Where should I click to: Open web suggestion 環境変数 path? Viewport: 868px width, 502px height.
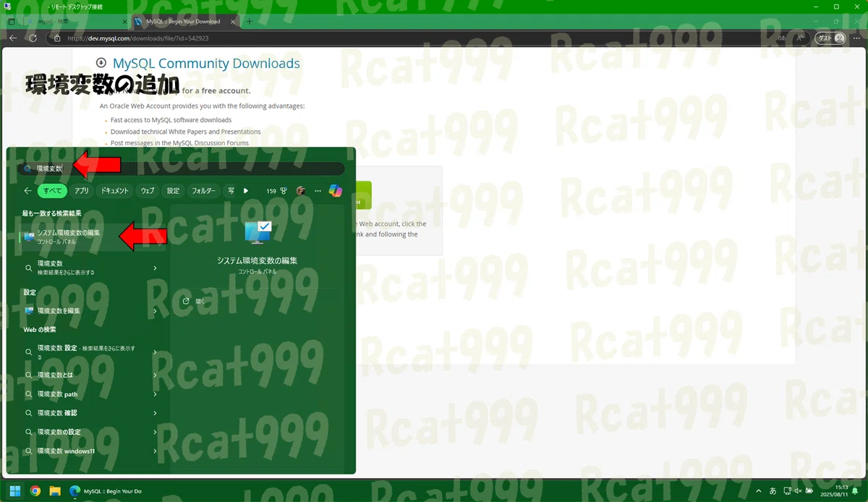92,394
